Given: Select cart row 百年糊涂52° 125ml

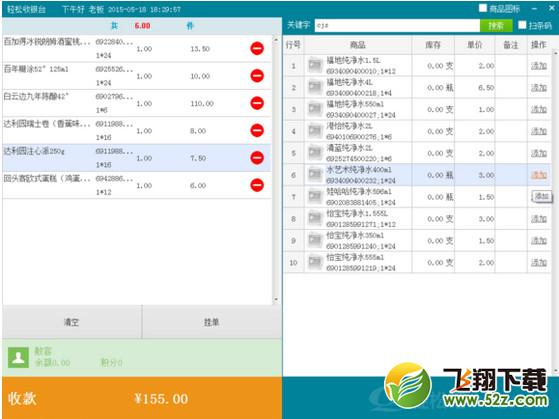Looking at the screenshot, I should click(137, 76).
